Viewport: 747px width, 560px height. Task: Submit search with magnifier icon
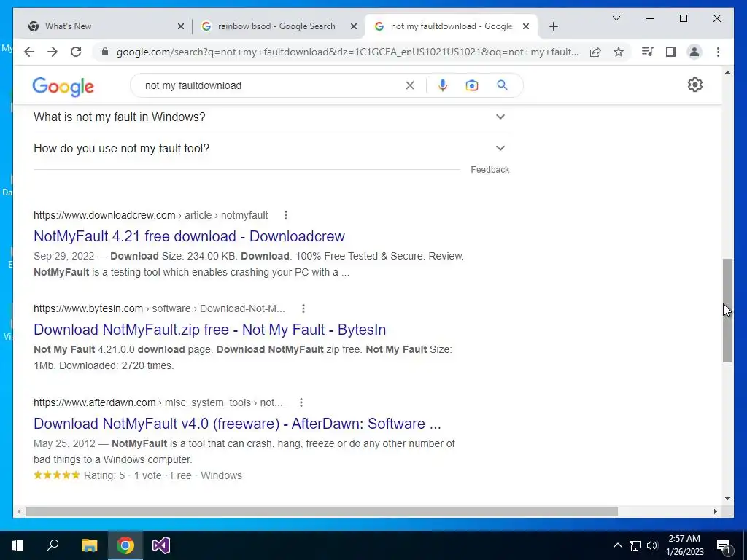[502, 85]
